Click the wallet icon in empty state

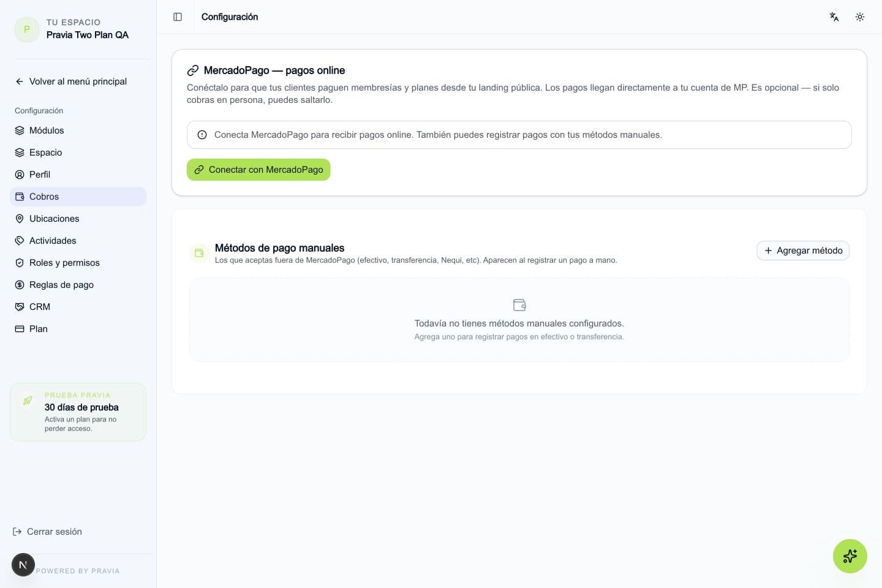(x=519, y=305)
